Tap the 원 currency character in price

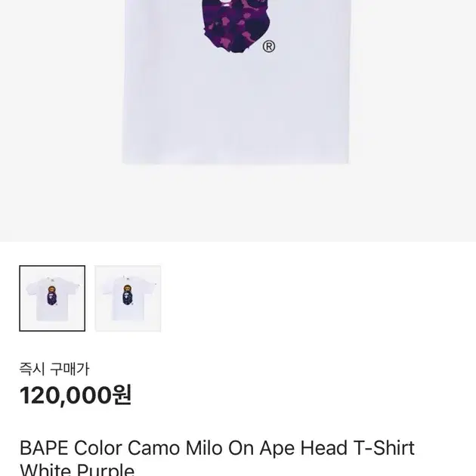click(122, 394)
